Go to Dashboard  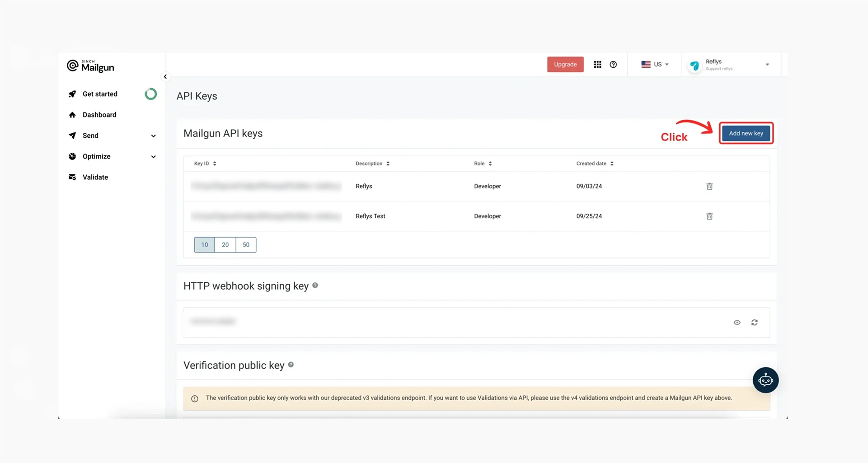99,115
